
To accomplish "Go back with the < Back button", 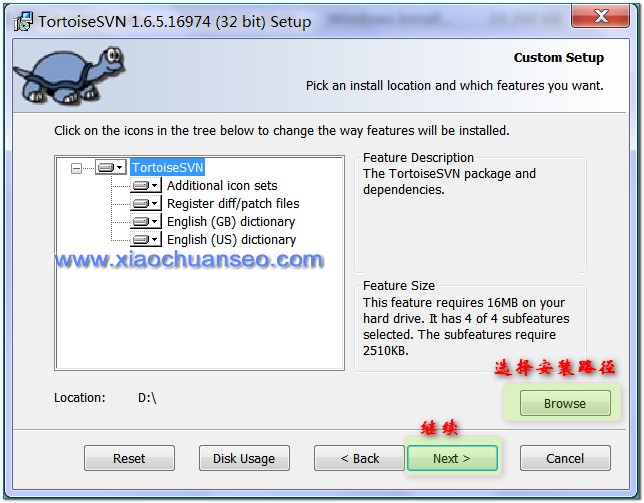I will tap(359, 458).
